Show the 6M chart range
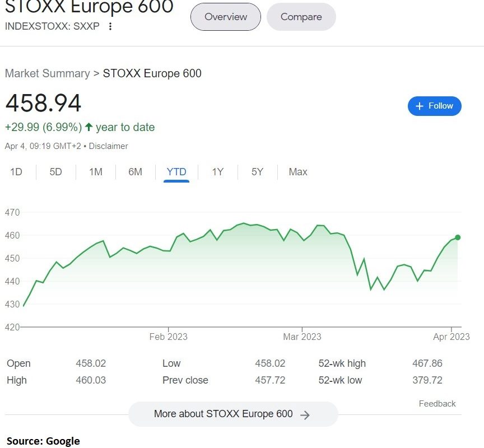Screen dimensions: 484x448 135,172
